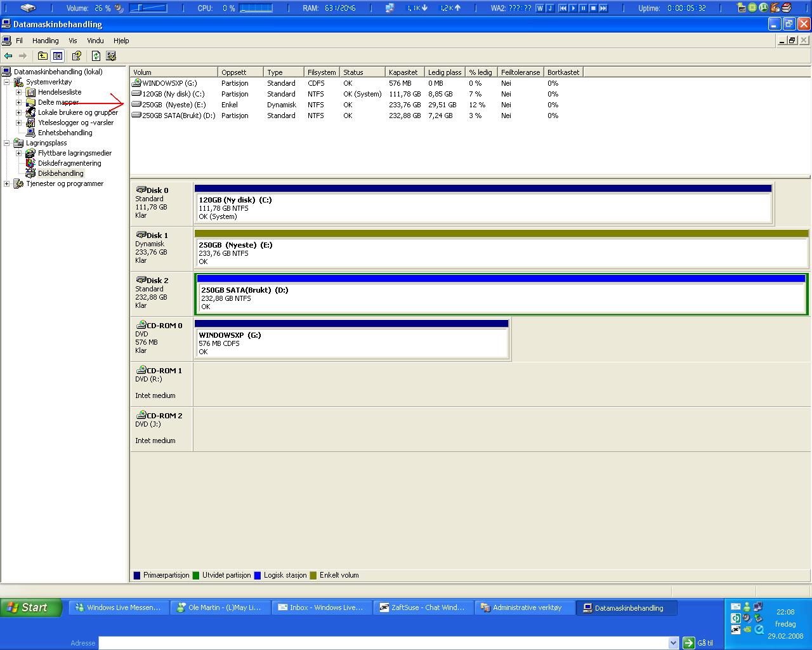Expand the Hendelsesliste node
This screenshot has width=812, height=650.
[19, 92]
